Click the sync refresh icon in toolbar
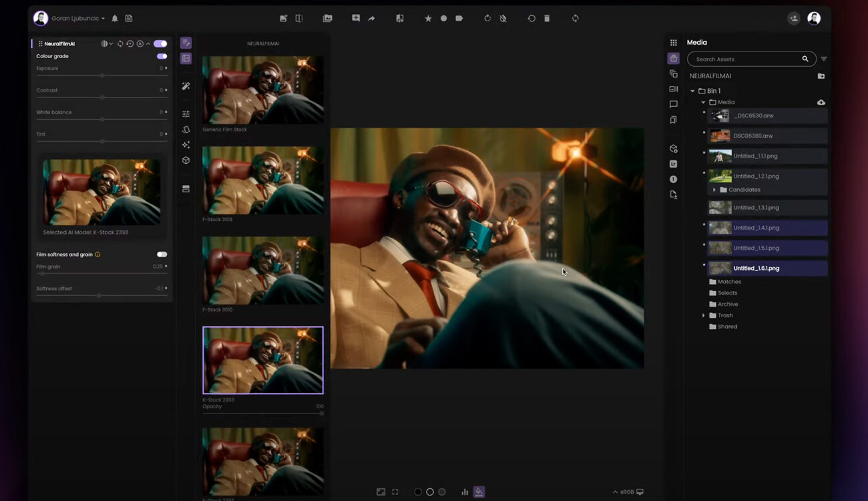 click(x=576, y=19)
